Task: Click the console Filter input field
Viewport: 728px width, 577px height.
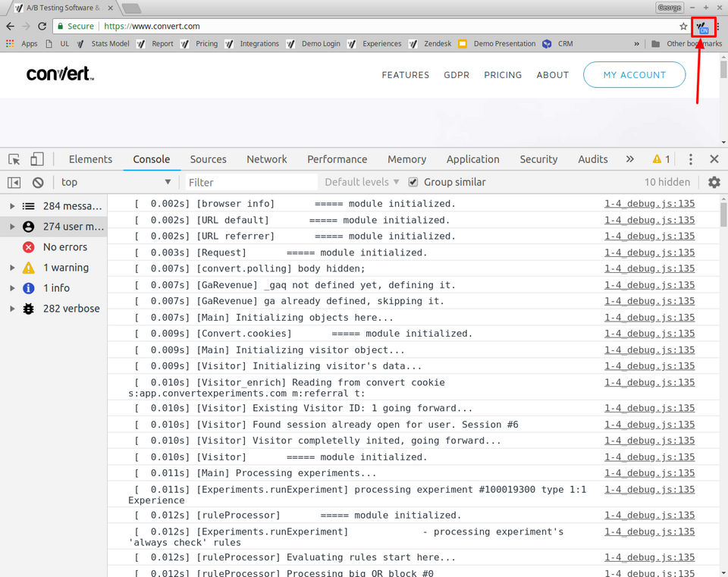Action: [x=250, y=182]
